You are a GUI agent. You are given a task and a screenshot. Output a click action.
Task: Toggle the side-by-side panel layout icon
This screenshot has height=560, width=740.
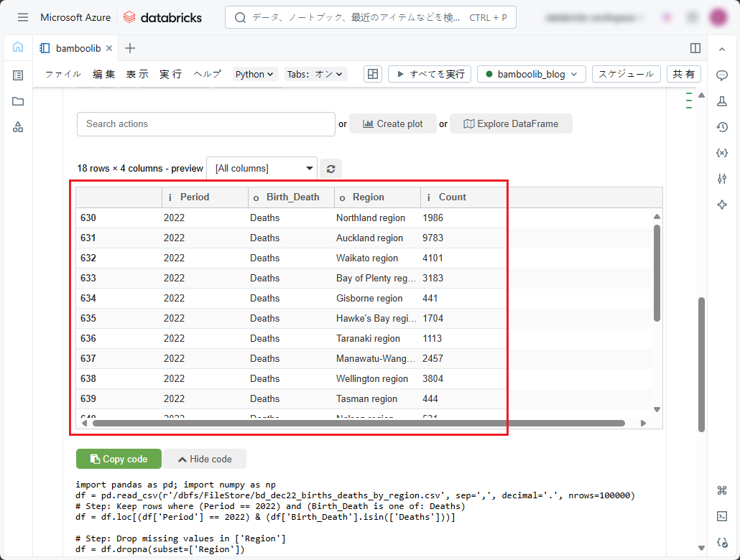(x=695, y=48)
